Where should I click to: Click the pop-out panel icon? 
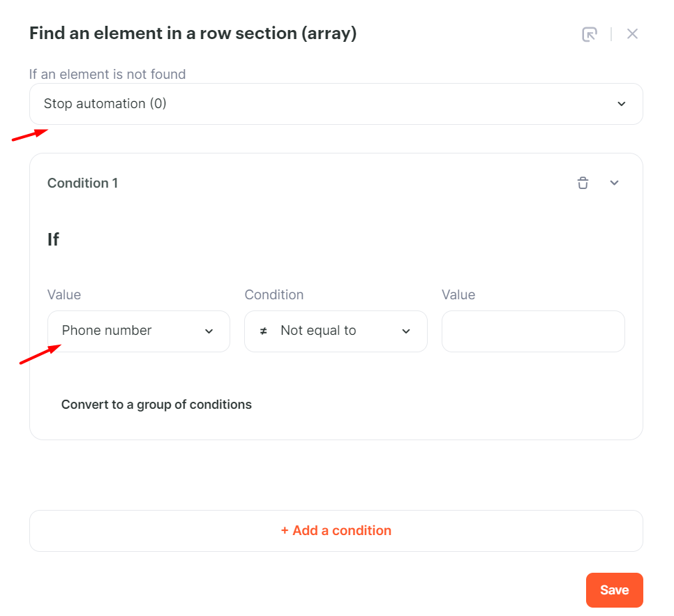pyautogui.click(x=590, y=34)
